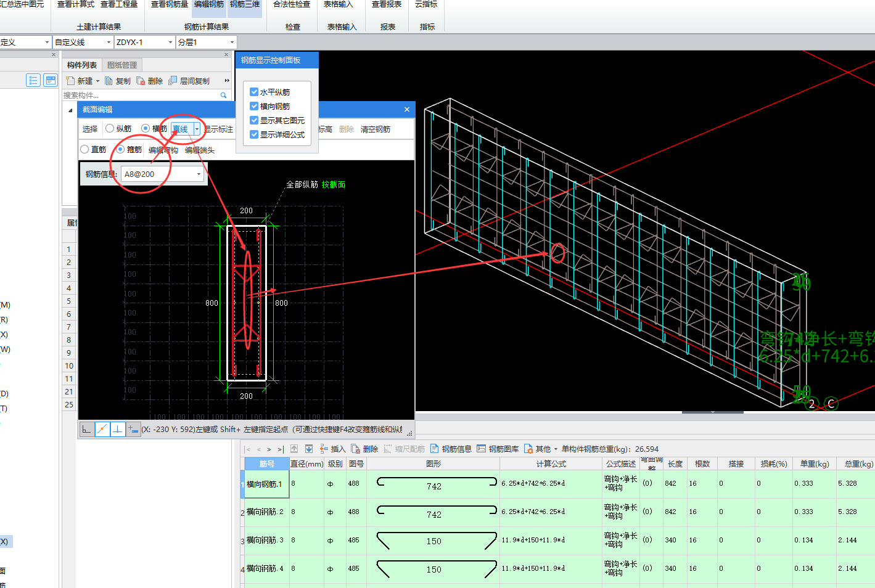Open the 自定义线 type dropdown
The width and height of the screenshot is (875, 588).
coord(109,42)
